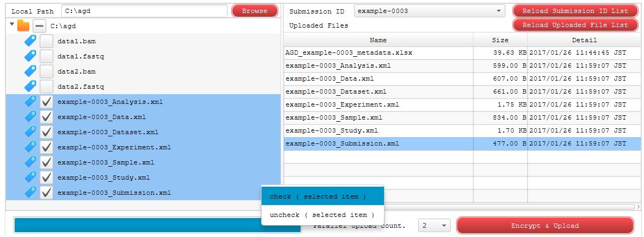The image size is (644, 237).
Task: Choose 'check ( selected item )' from context menu
Action: (318, 196)
